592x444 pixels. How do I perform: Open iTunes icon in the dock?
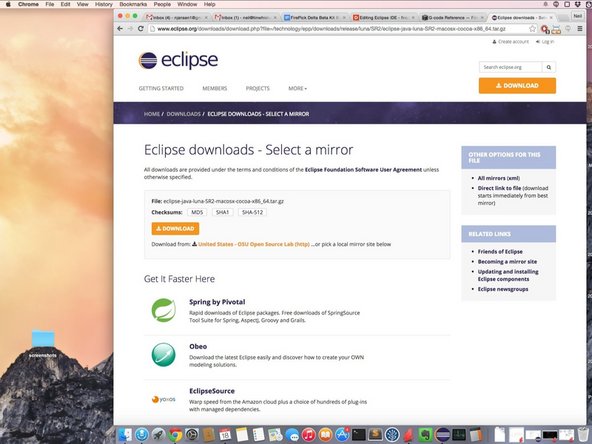pyautogui.click(x=308, y=435)
